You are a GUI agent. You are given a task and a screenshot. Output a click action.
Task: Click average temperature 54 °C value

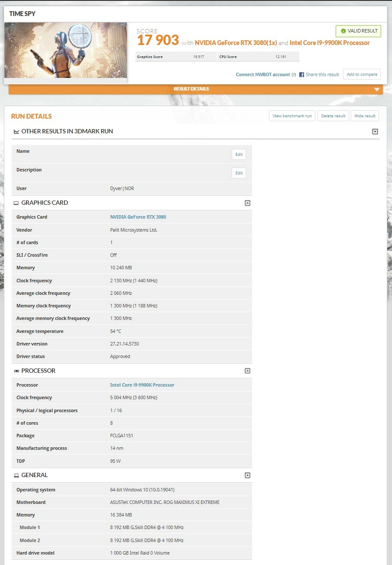pyautogui.click(x=116, y=332)
